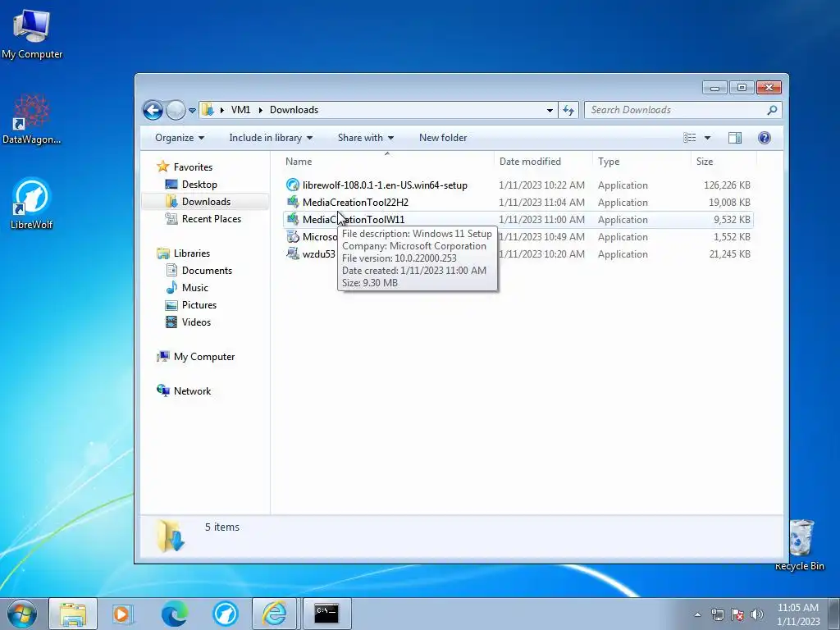Click the librewolf setup file icon

(293, 185)
